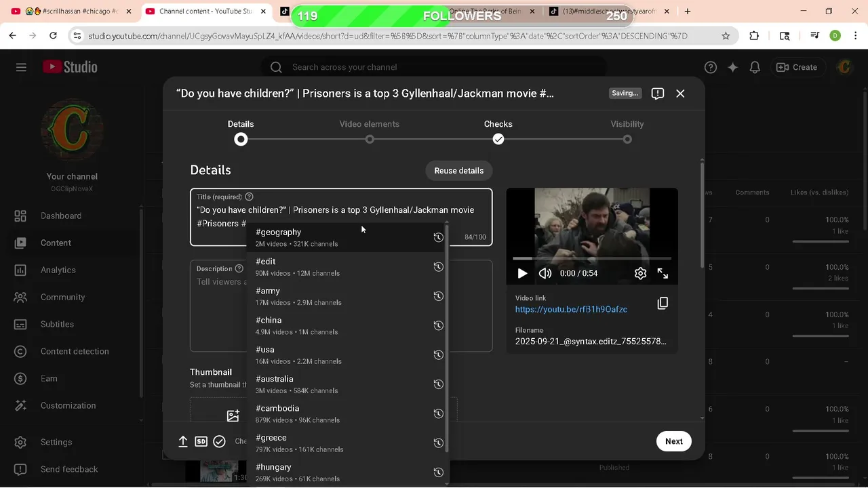Click history icon beside #geography
The image size is (868, 488).
click(x=438, y=237)
